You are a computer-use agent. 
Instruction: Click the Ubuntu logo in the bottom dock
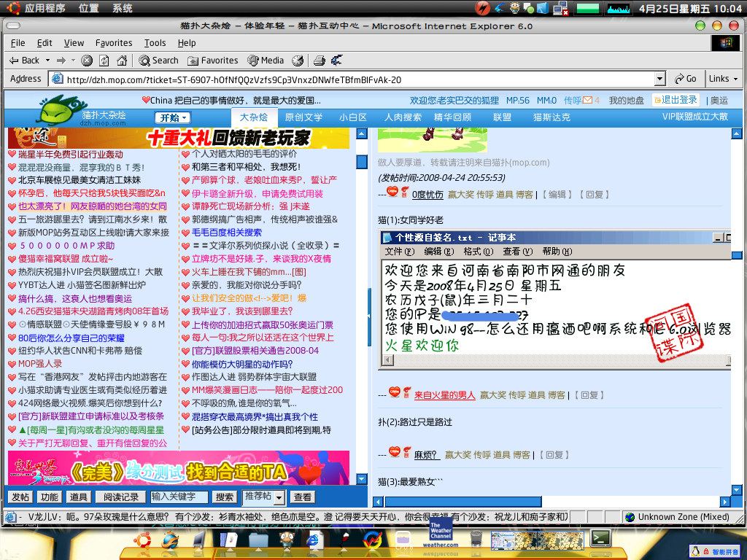(142, 540)
